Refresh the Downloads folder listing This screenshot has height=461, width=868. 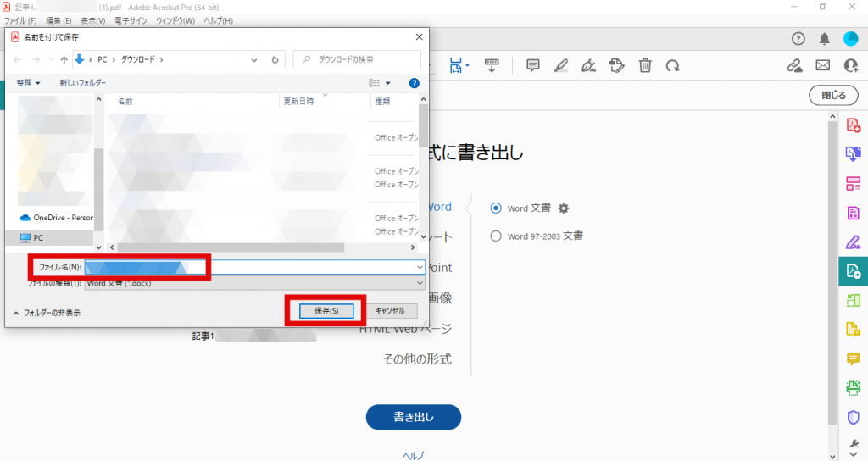(x=275, y=60)
